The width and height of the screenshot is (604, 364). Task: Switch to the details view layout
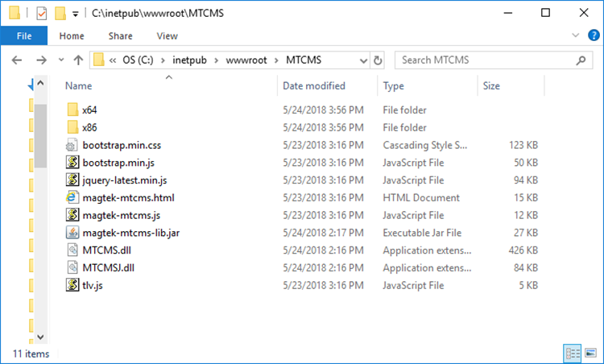click(x=573, y=353)
